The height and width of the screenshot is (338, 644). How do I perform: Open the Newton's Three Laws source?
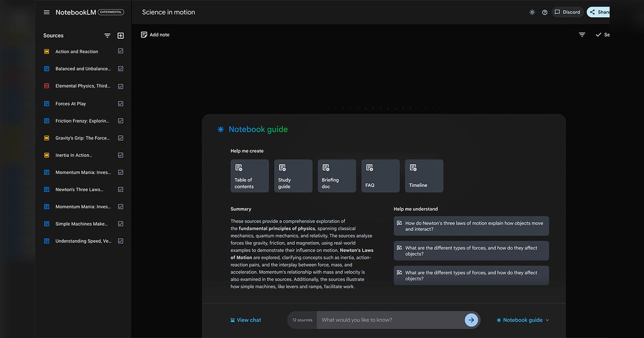79,189
